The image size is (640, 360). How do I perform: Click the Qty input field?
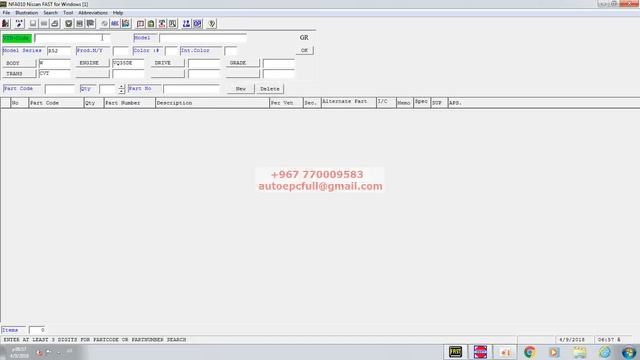click(108, 89)
